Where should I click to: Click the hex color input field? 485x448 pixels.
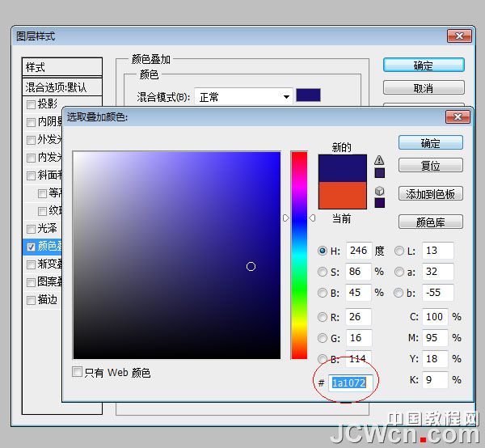350,381
